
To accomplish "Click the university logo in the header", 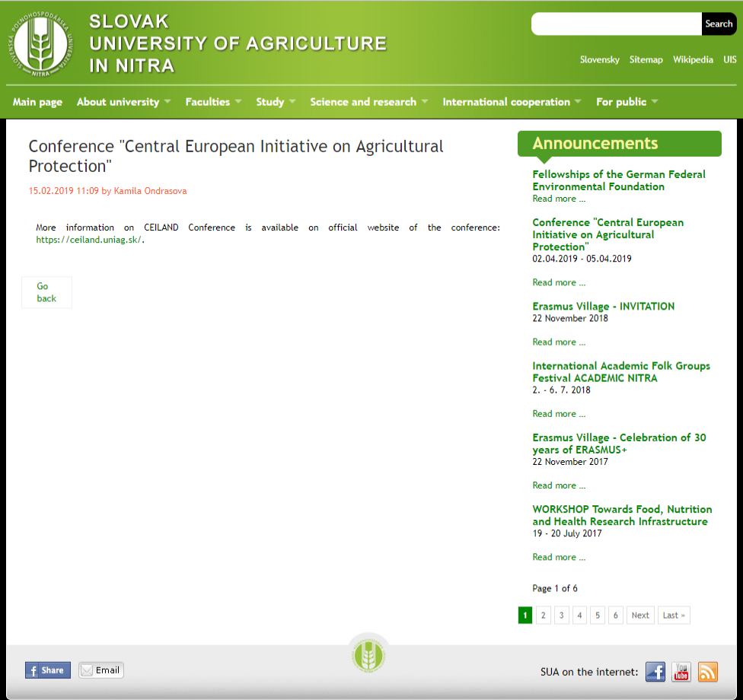I will tap(40, 43).
